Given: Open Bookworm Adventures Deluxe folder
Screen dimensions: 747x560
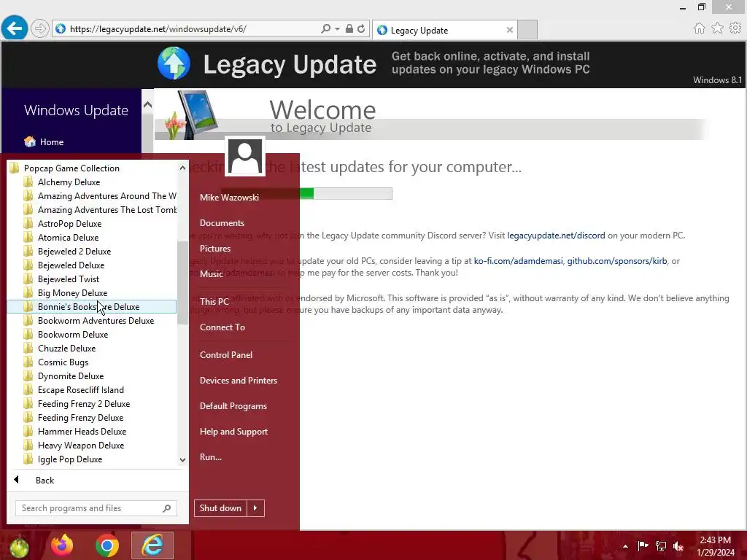Looking at the screenshot, I should point(91,321).
